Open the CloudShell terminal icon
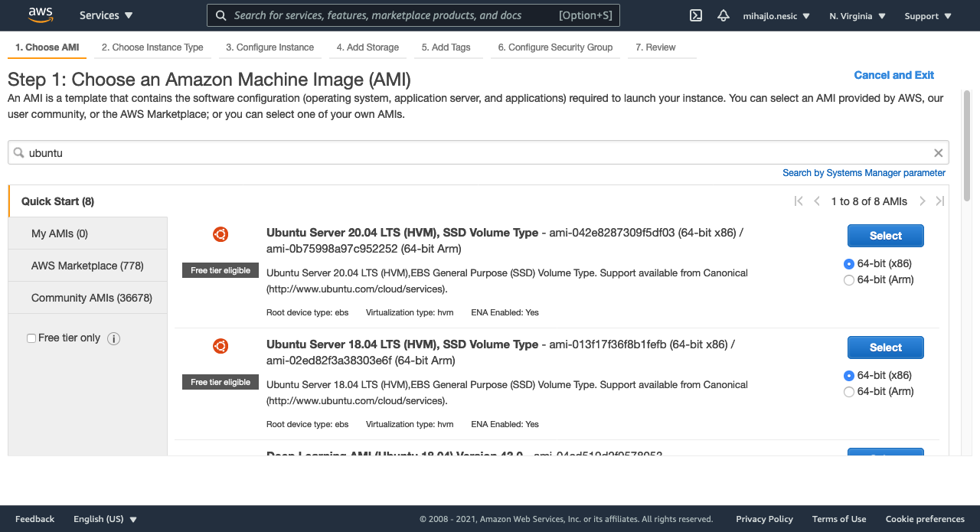 coord(696,15)
